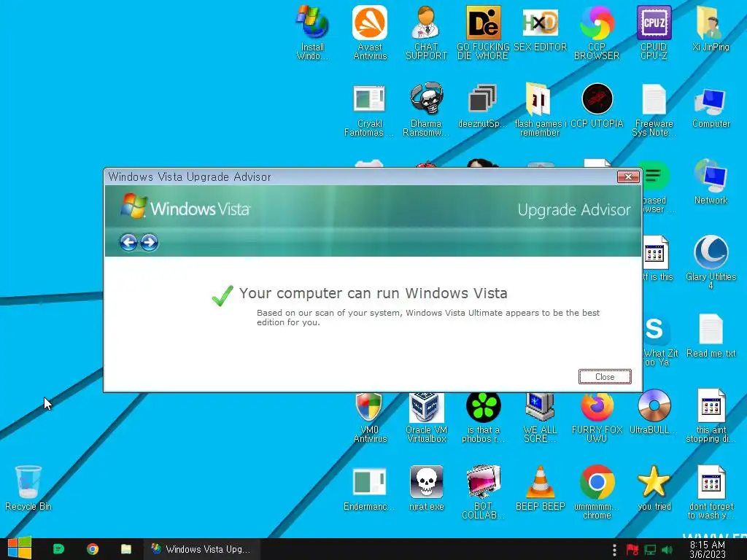Go forward with the Upgrade Advisor forward arrow
747x560 pixels.
coord(149,242)
